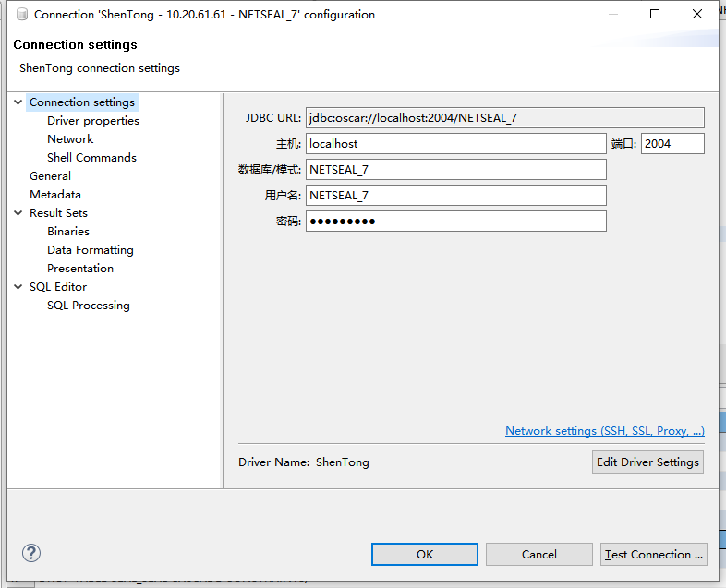Click the Test Connection button
This screenshot has height=588, width=726.
coord(653,554)
